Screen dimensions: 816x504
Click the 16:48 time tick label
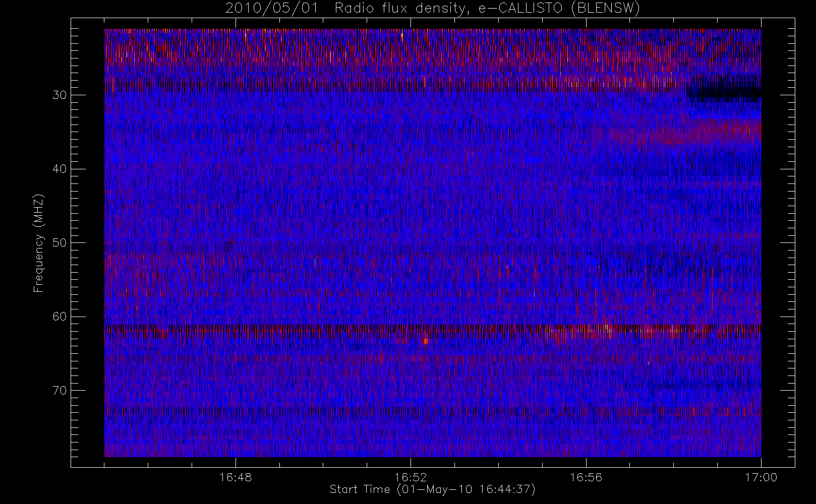click(236, 477)
